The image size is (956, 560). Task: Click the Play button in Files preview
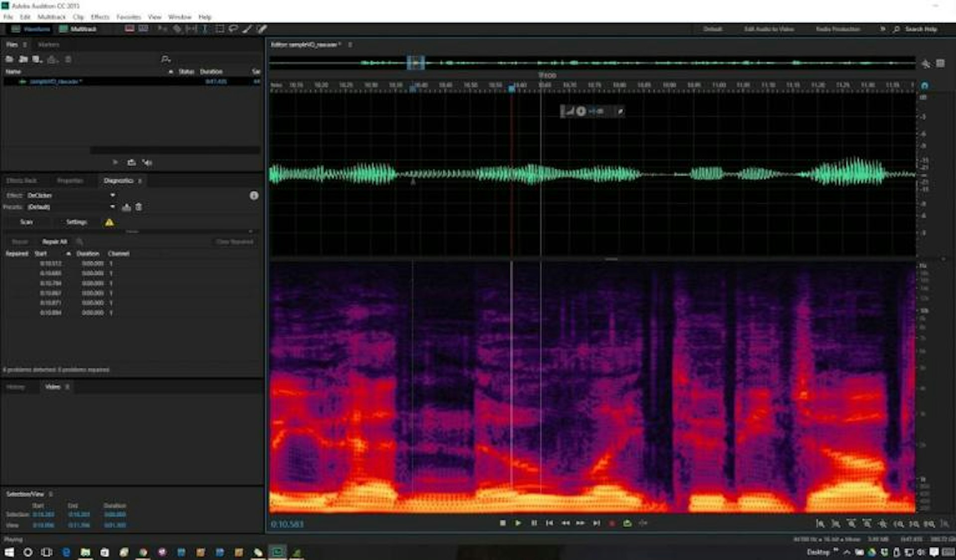[x=115, y=162]
